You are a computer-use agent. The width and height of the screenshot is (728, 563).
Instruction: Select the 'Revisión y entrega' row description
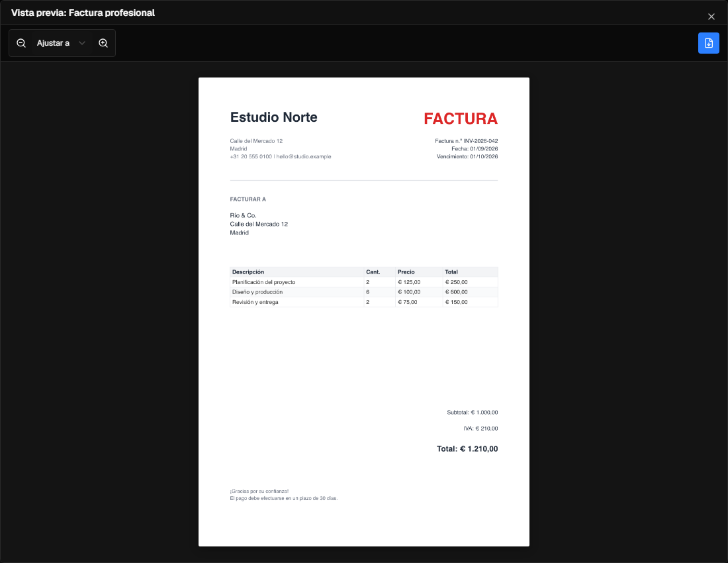[x=255, y=302]
